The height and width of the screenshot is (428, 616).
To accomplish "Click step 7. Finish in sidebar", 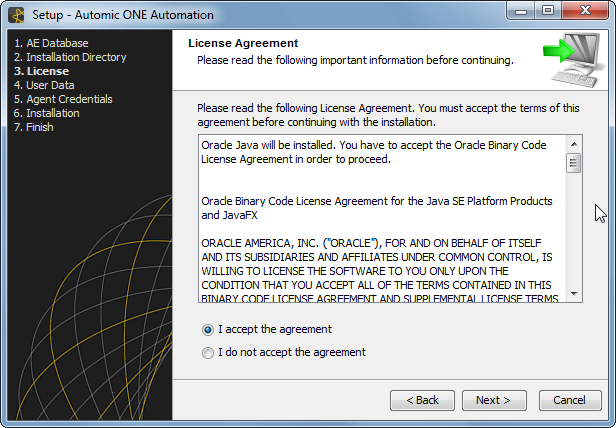I will (x=34, y=127).
